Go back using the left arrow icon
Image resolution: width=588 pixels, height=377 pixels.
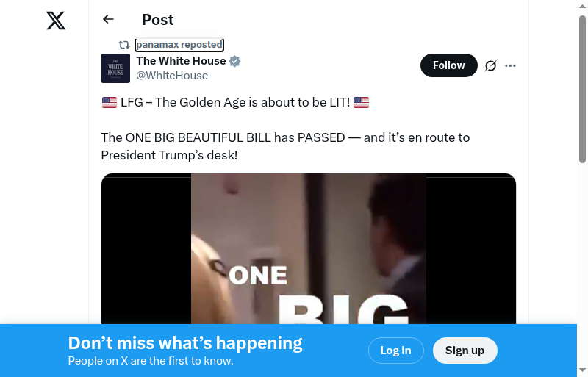[x=108, y=19]
